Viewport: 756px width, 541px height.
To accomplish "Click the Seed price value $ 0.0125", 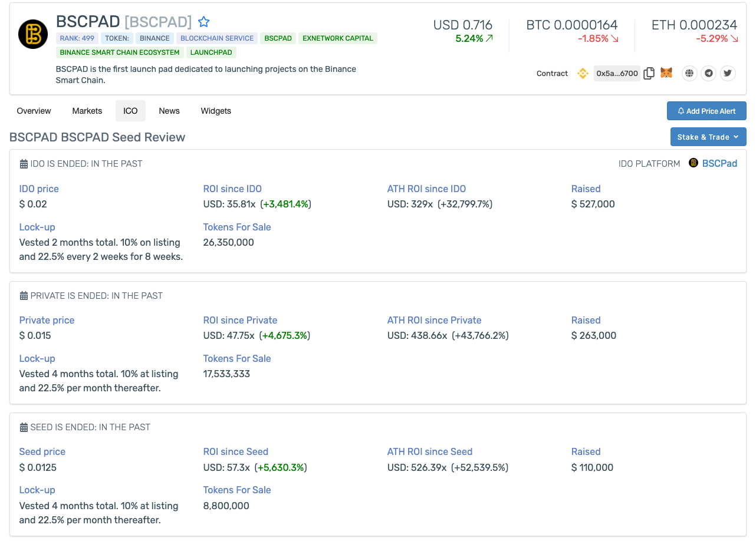I will [38, 467].
